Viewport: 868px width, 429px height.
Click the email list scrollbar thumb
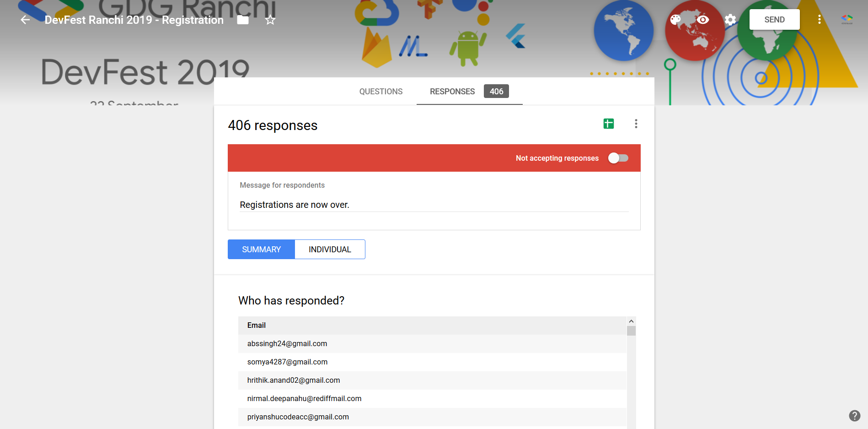pyautogui.click(x=631, y=331)
